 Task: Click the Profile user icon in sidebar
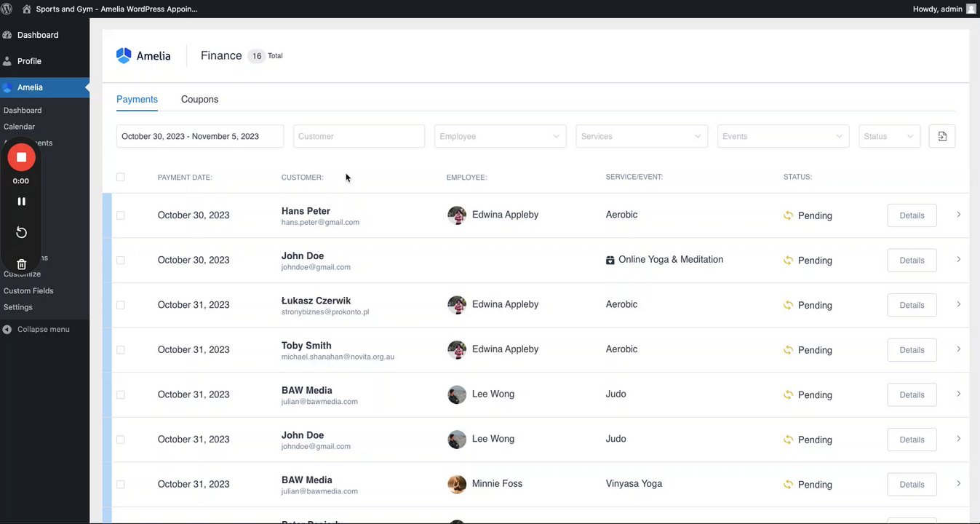(7, 61)
